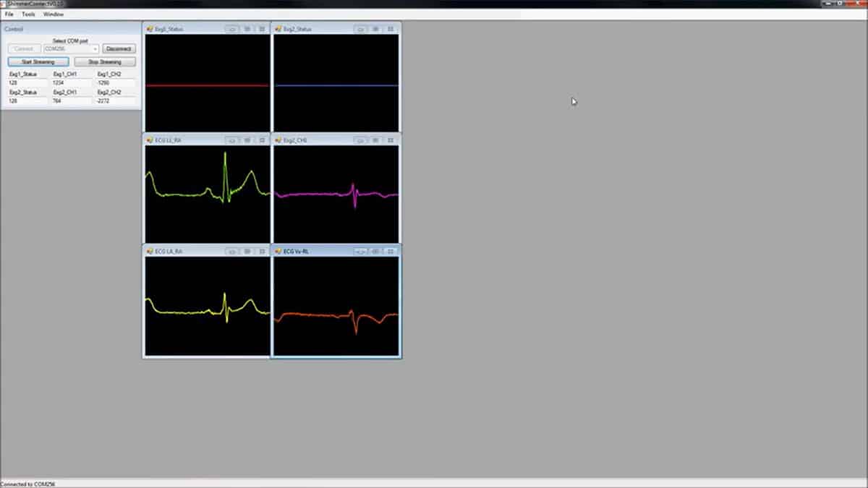Click the Exg1_CH1 value field

click(x=71, y=83)
